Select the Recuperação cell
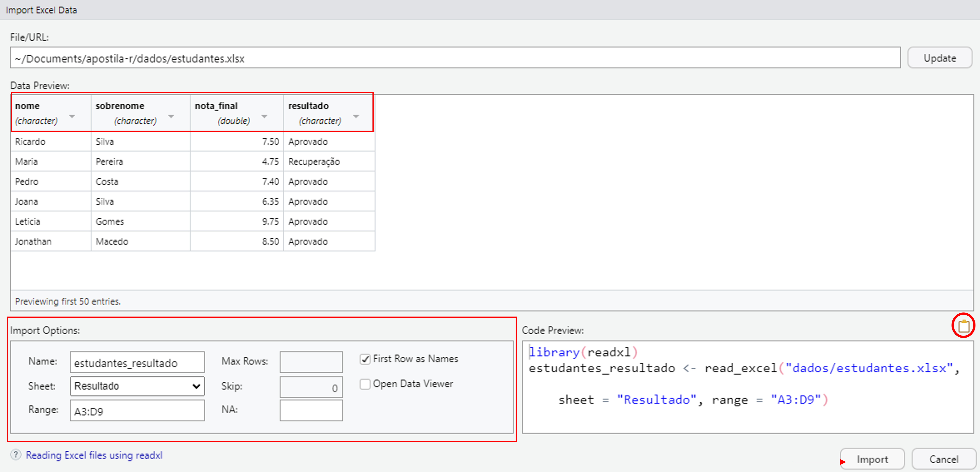Screen dimensions: 980x472 tap(329, 162)
